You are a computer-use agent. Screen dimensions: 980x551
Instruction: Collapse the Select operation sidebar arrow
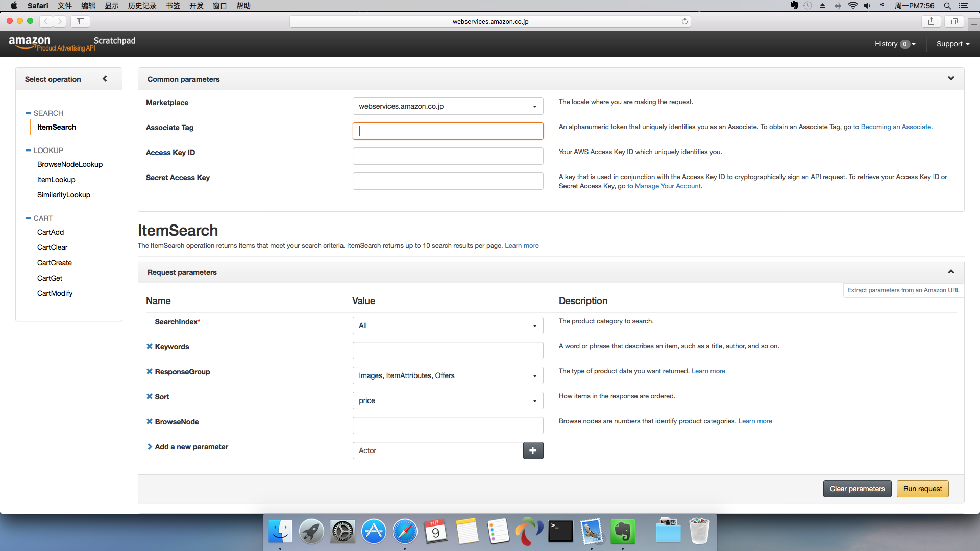[105, 79]
